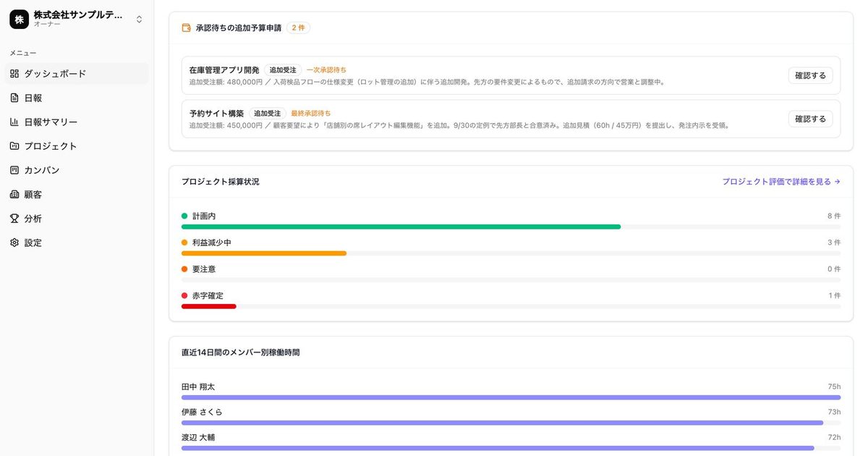868x456 pixels.
Task: Click the 日報サマリー bar chart icon
Action: click(14, 122)
